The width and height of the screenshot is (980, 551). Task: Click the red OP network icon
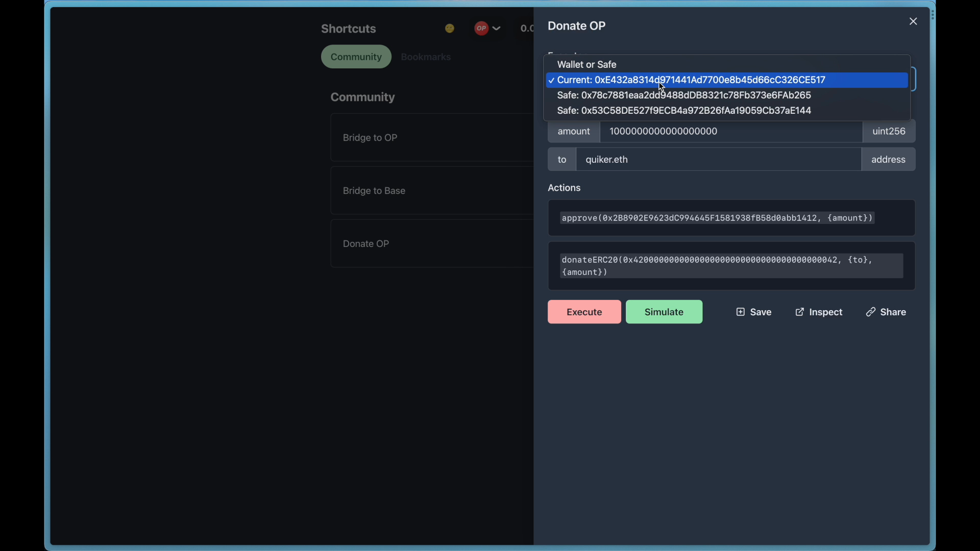(x=481, y=29)
